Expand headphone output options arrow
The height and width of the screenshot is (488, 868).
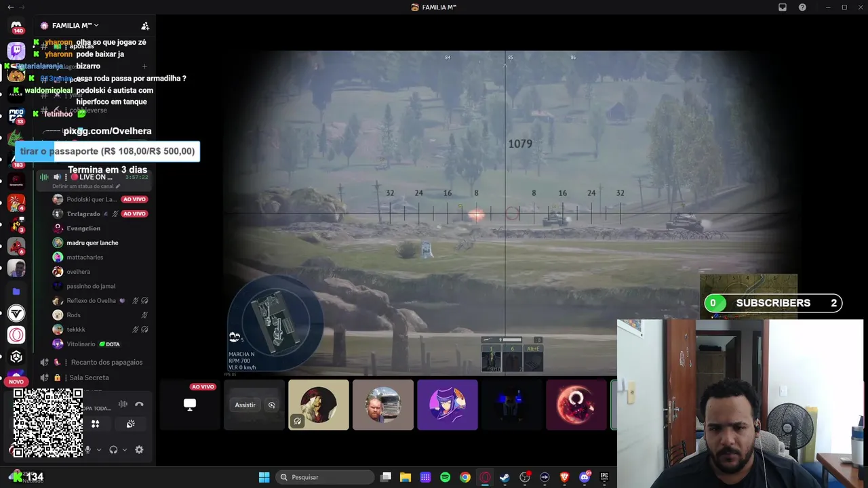(x=124, y=449)
